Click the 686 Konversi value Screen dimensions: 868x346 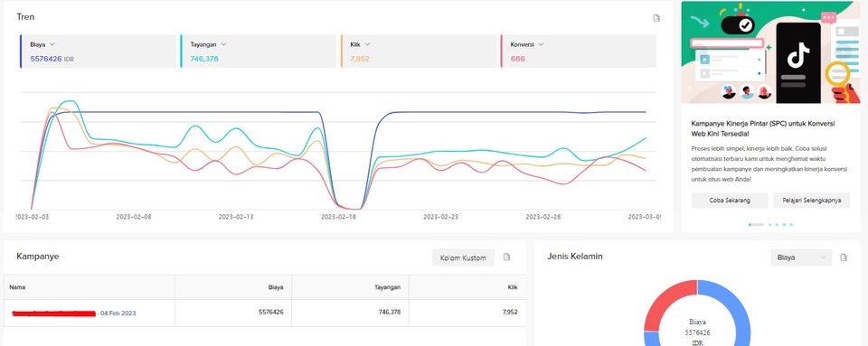517,59
